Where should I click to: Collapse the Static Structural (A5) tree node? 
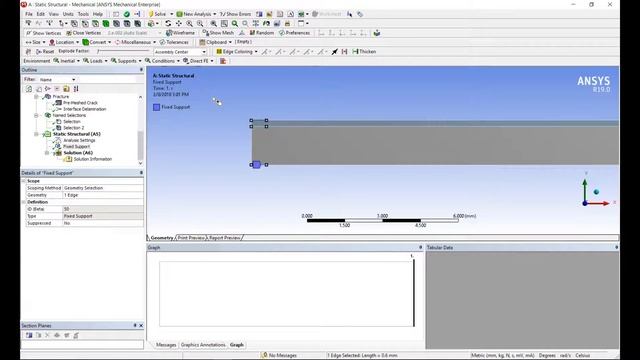[36, 134]
